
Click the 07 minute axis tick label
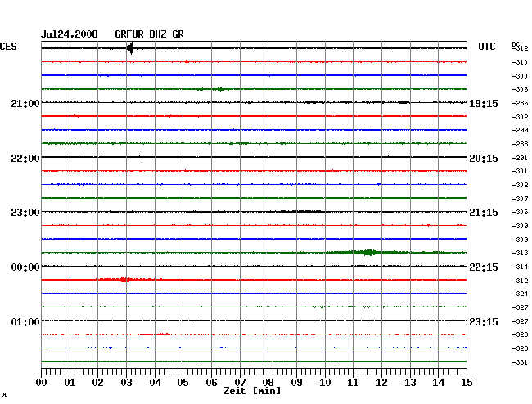click(x=240, y=383)
